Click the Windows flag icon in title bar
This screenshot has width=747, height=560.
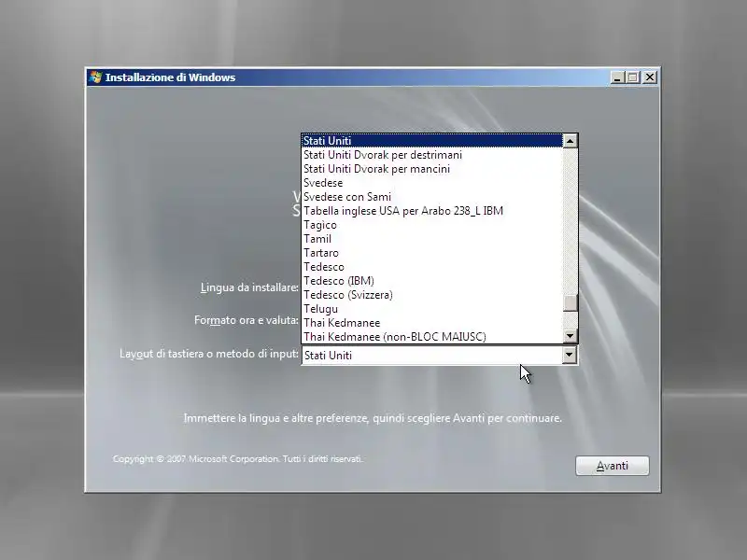click(95, 77)
